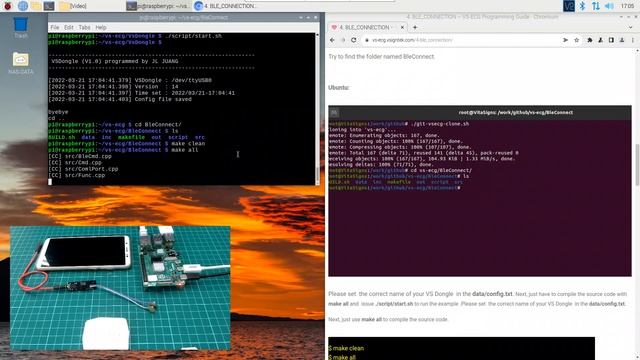This screenshot has height=360, width=640.
Task: Go back in Chromium
Action: (x=332, y=40)
